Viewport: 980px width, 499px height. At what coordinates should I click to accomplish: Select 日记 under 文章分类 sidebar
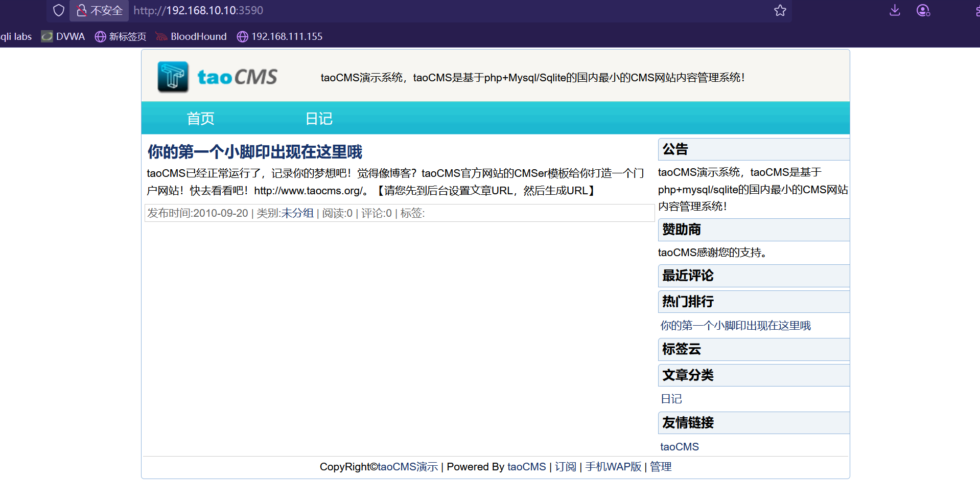coord(671,399)
